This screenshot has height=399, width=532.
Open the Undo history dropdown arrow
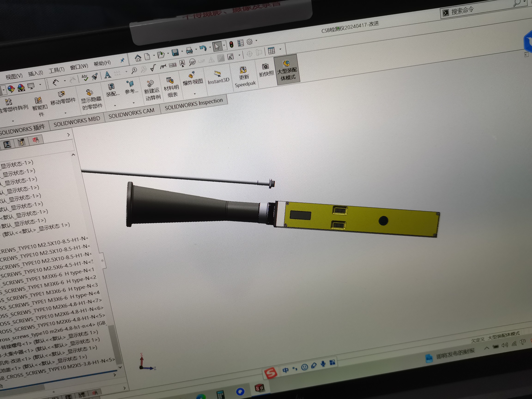210,47
